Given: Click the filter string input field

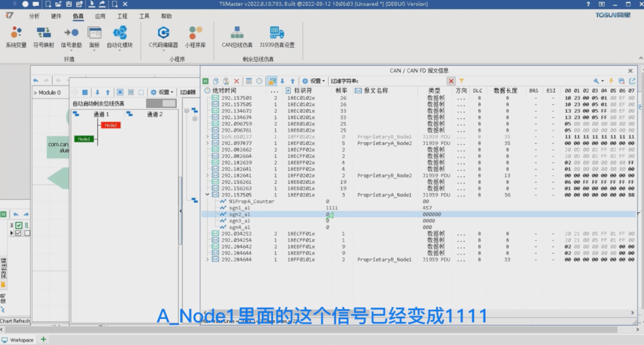Looking at the screenshot, I should pos(402,81).
